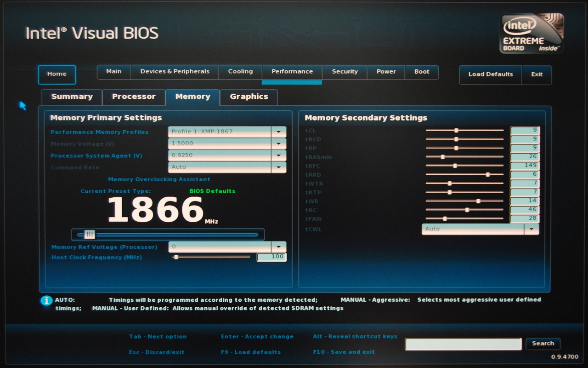Open the Main menu tab
The width and height of the screenshot is (588, 368).
tap(114, 72)
